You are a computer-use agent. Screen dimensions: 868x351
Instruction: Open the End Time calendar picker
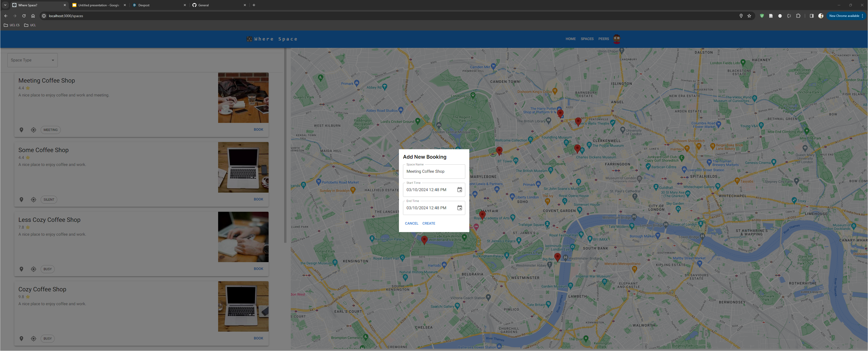tap(459, 208)
